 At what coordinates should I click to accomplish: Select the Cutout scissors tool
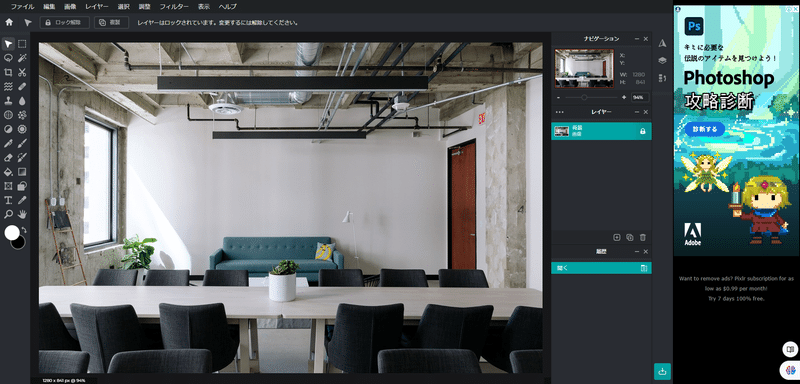[22, 72]
